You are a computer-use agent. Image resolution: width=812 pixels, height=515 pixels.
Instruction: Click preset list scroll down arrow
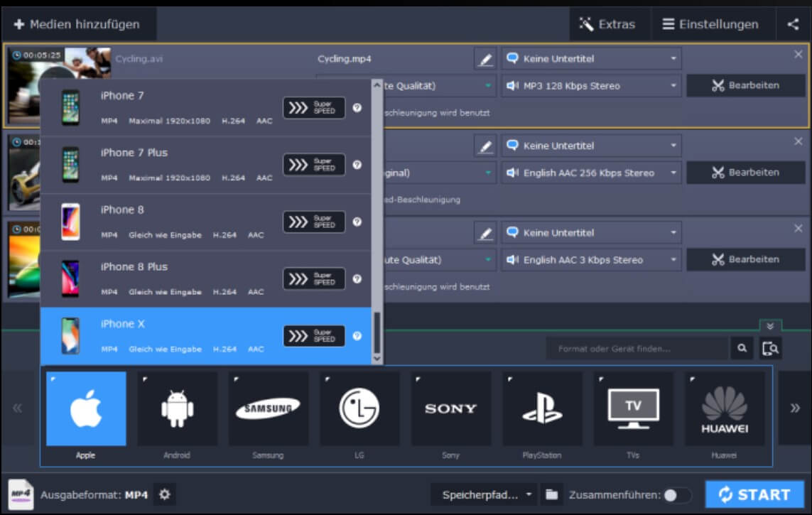[x=377, y=358]
